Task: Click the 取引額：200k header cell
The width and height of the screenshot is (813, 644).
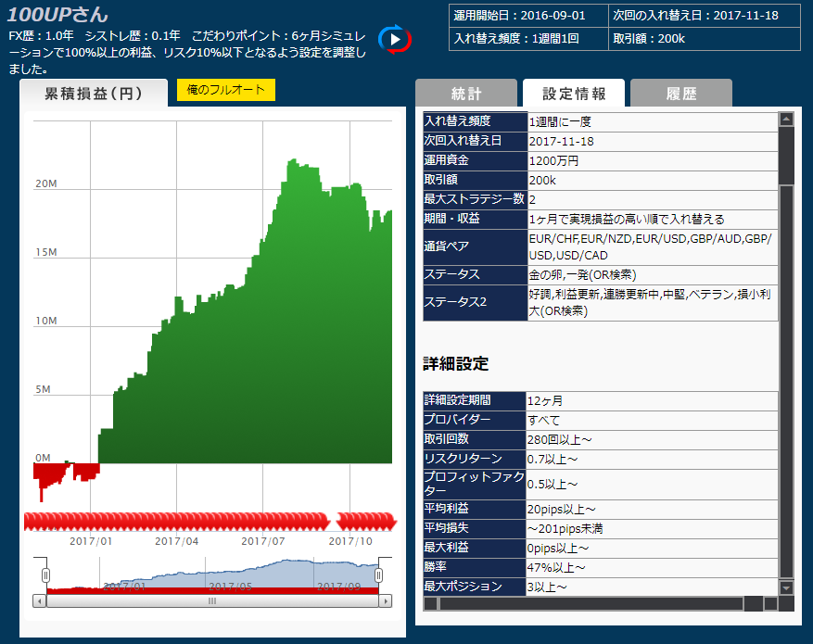Action: (705, 39)
